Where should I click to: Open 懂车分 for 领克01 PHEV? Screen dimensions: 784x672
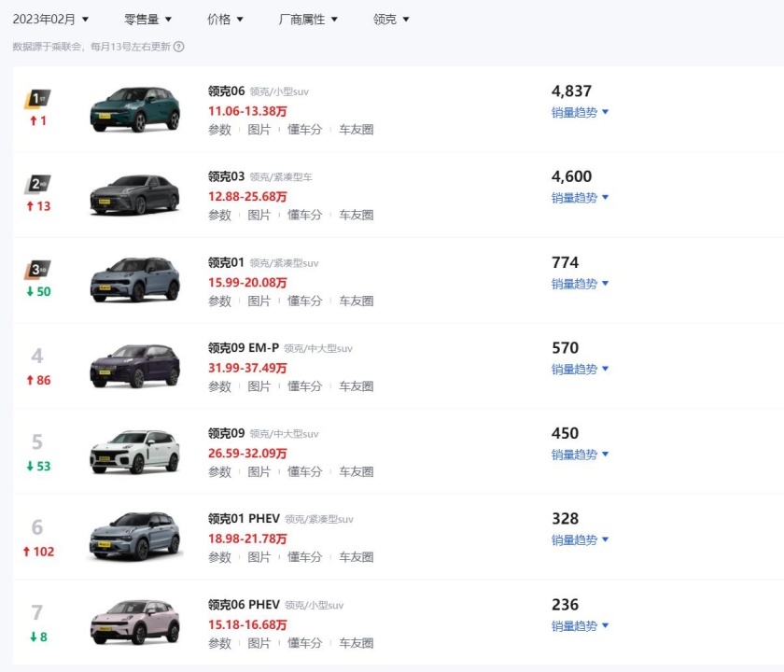[304, 557]
